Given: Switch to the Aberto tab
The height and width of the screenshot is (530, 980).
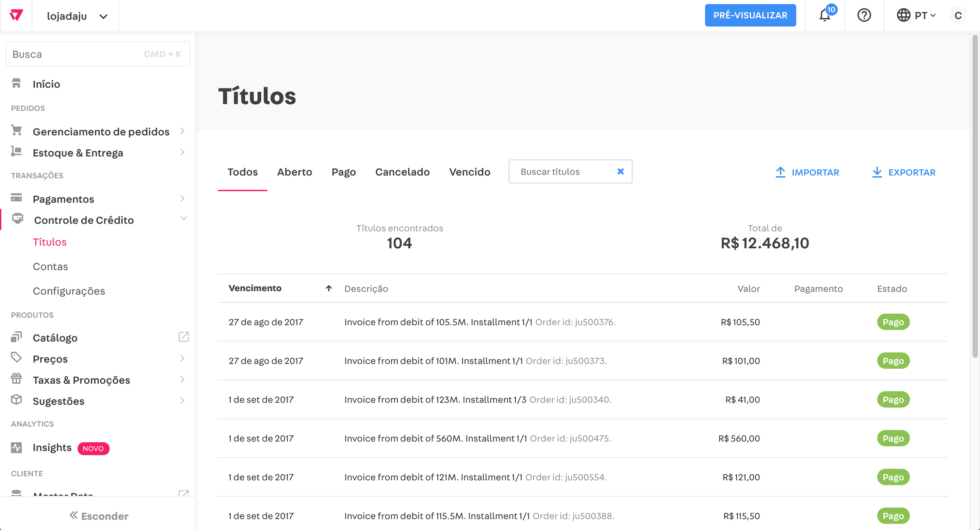Looking at the screenshot, I should pos(294,172).
